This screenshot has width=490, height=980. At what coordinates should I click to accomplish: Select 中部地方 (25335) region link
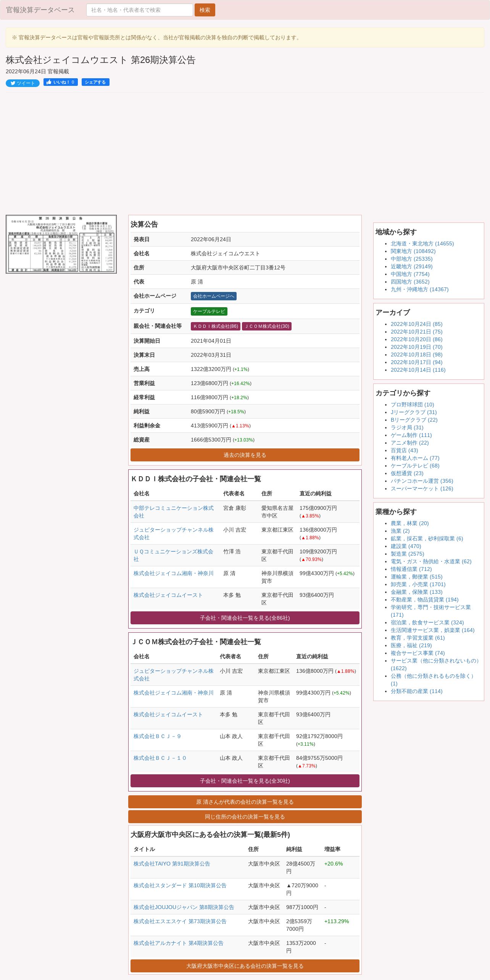(x=412, y=259)
